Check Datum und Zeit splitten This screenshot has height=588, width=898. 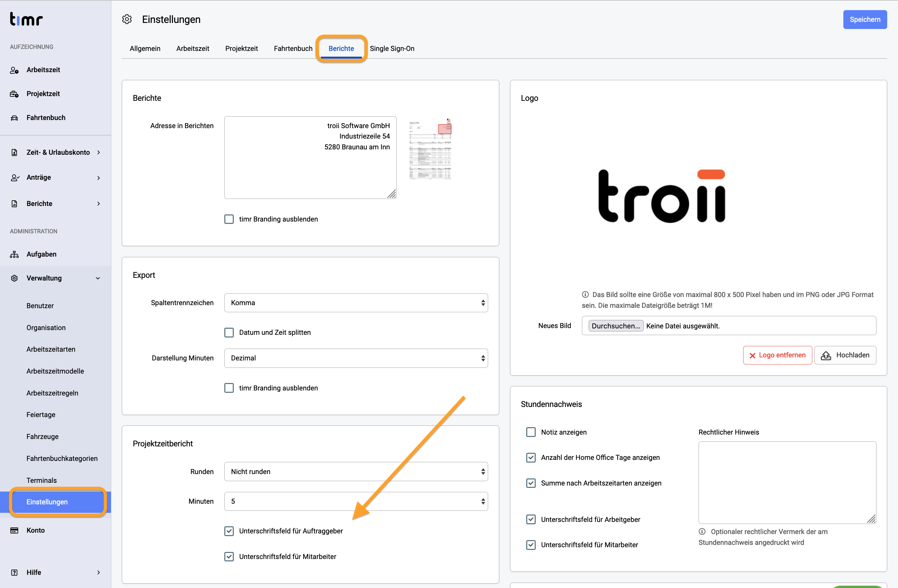pyautogui.click(x=229, y=333)
